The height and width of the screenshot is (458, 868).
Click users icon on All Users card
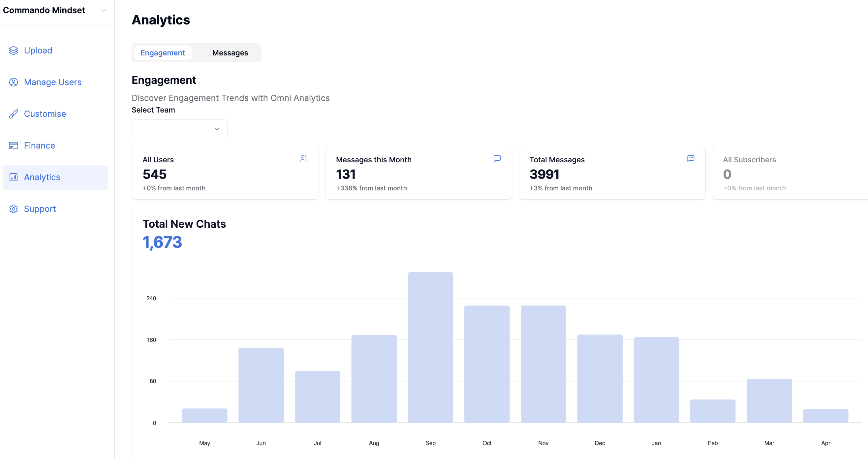click(x=304, y=159)
